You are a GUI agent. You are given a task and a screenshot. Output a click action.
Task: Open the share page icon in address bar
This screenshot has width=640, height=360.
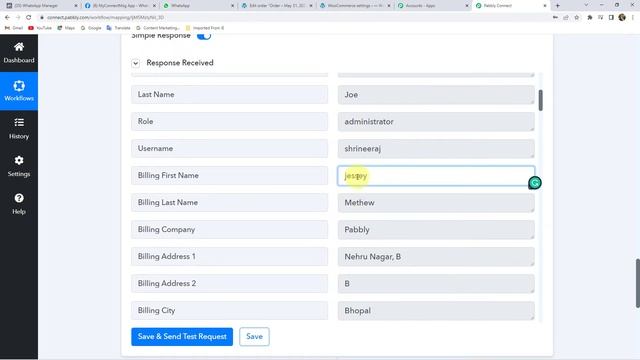pyautogui.click(x=566, y=18)
